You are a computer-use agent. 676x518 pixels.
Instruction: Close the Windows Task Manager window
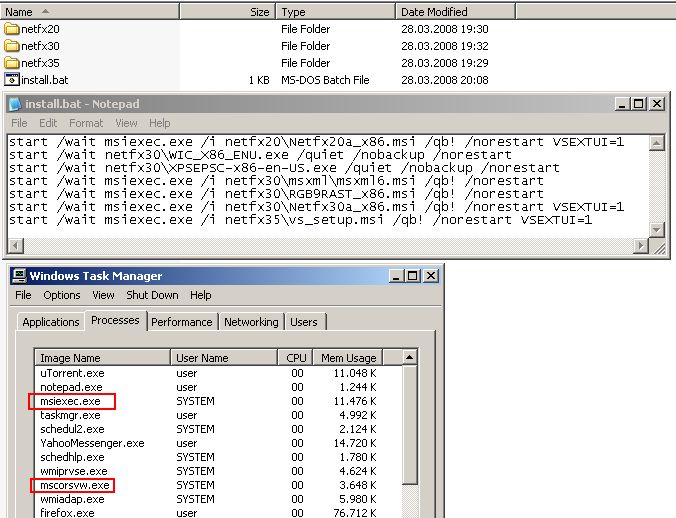coord(431,275)
